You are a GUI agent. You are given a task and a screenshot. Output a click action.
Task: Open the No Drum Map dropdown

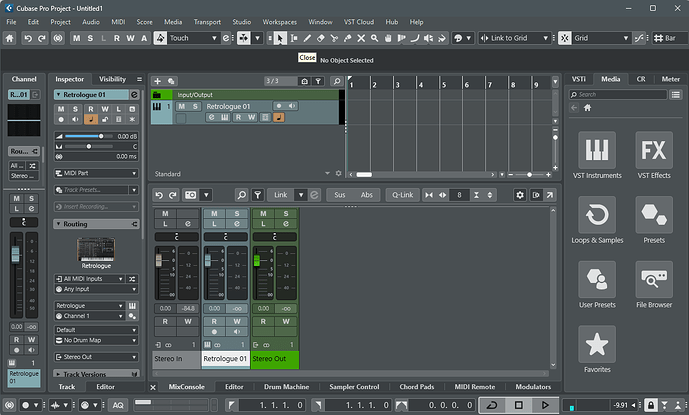(x=96, y=340)
